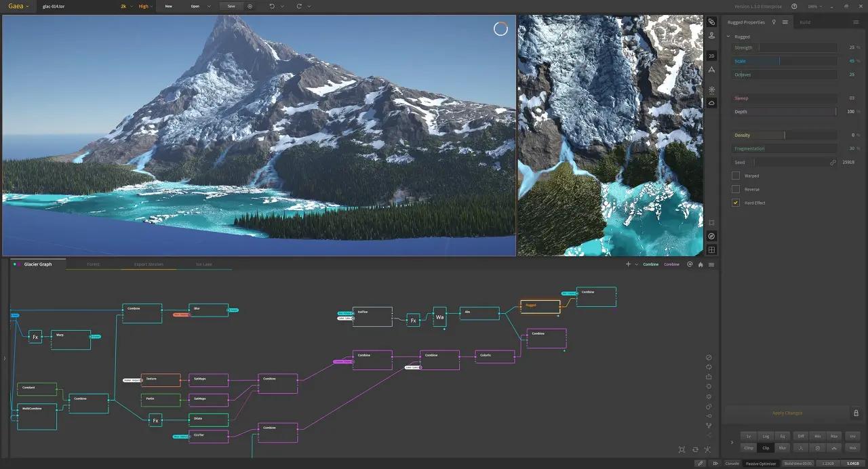Open the High quality dropdown
The width and height of the screenshot is (868, 469).
146,6
